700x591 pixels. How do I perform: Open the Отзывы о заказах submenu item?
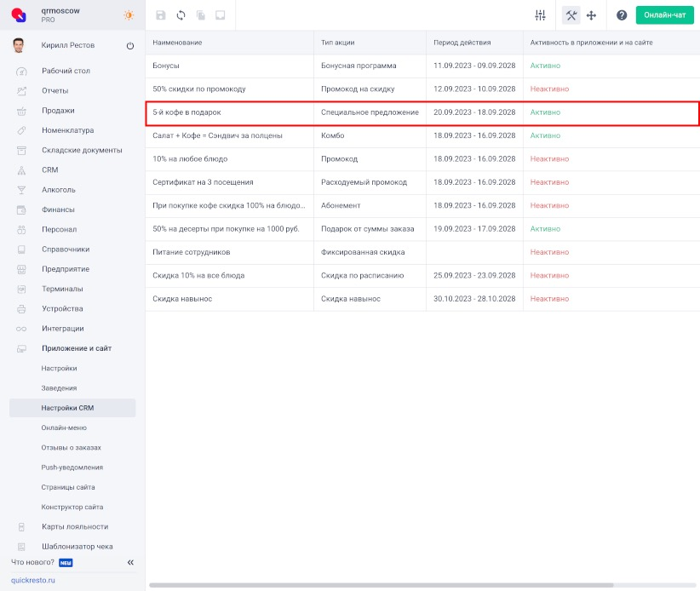pyautogui.click(x=71, y=447)
